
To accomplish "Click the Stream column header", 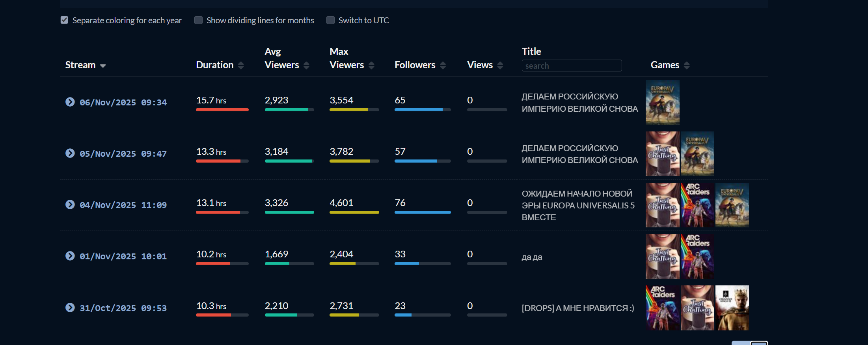I will [80, 65].
